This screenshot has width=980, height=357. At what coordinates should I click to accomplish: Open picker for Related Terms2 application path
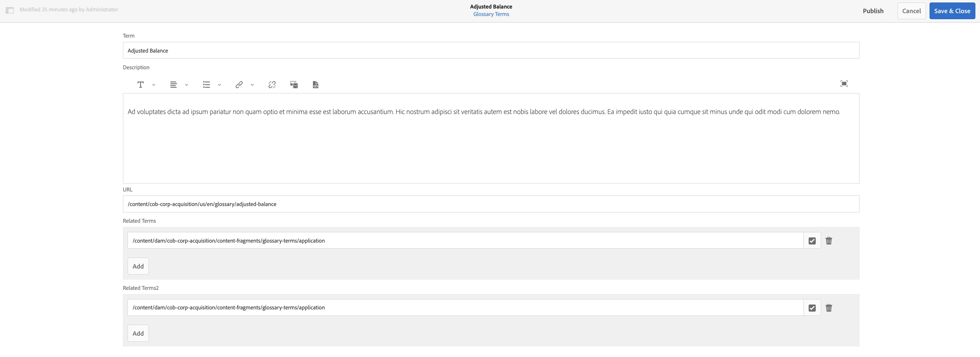pos(812,308)
